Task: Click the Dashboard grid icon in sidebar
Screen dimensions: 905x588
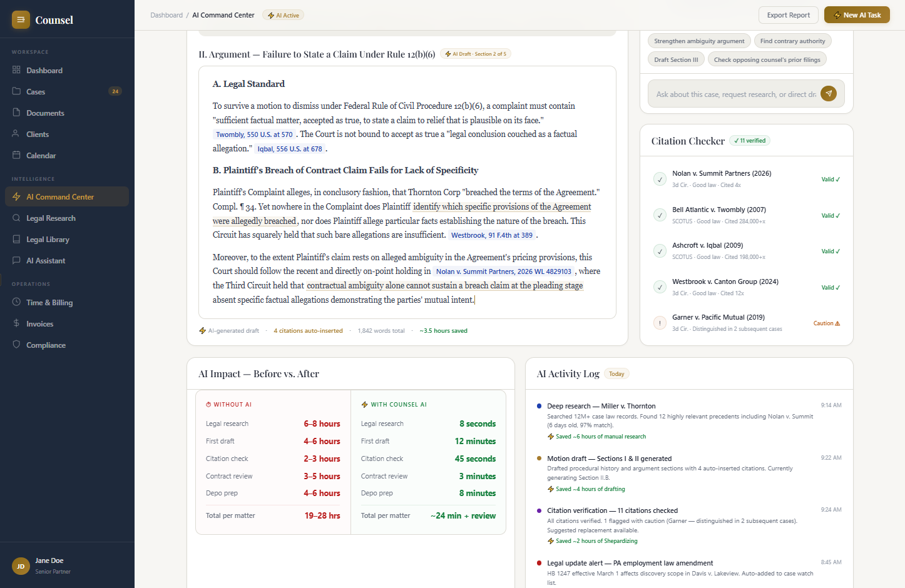Action: point(16,70)
